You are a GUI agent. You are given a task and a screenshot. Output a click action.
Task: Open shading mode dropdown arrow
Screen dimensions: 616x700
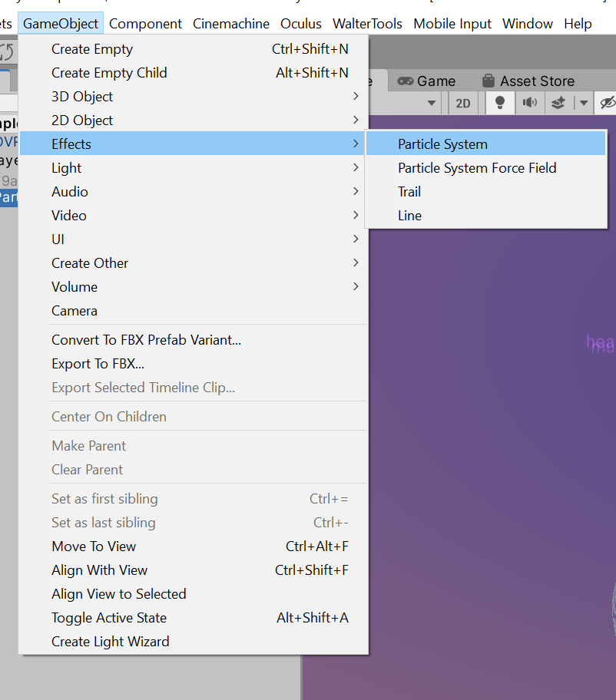pos(431,103)
